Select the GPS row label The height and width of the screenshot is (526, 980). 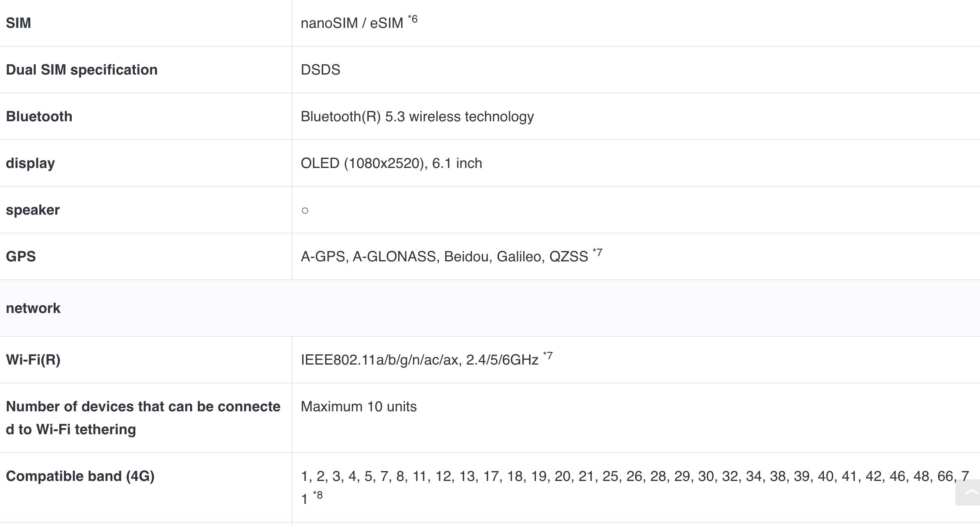21,256
